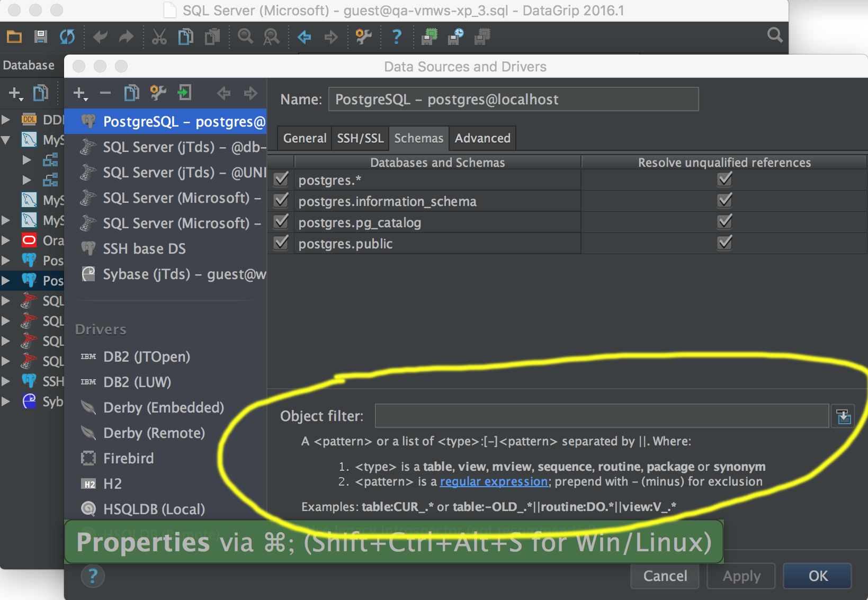Collapse the expanded MySQL node in Database tree
The height and width of the screenshot is (600, 868).
click(x=6, y=140)
